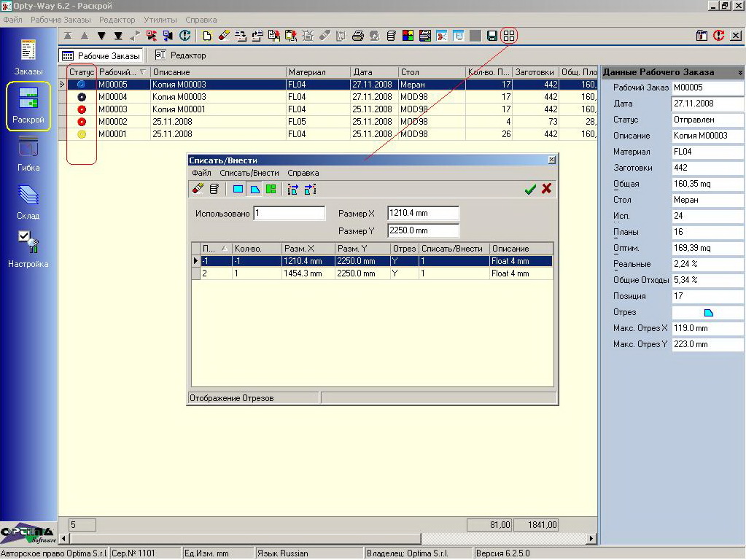This screenshot has height=560, width=746.
Task: Toggle the full sheet rectangle view button
Action: coord(238,189)
